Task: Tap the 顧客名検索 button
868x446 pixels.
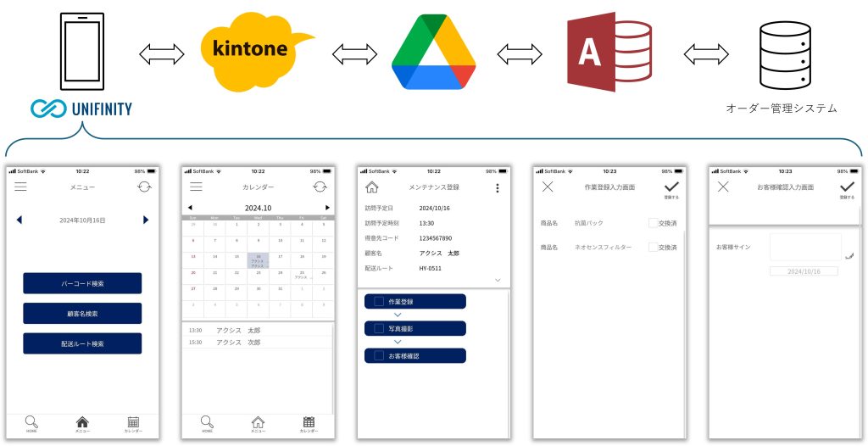Action: [82, 313]
